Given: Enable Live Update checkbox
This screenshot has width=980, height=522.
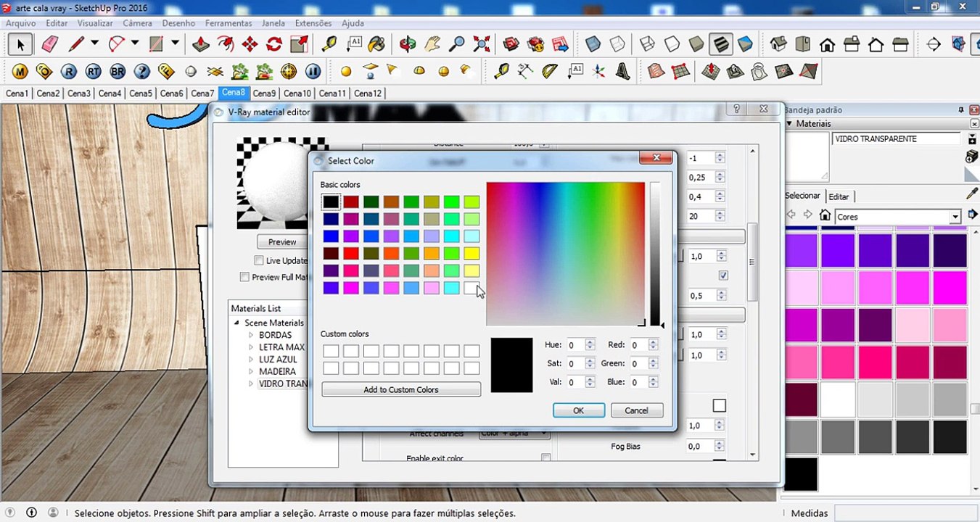Looking at the screenshot, I should tap(259, 260).
